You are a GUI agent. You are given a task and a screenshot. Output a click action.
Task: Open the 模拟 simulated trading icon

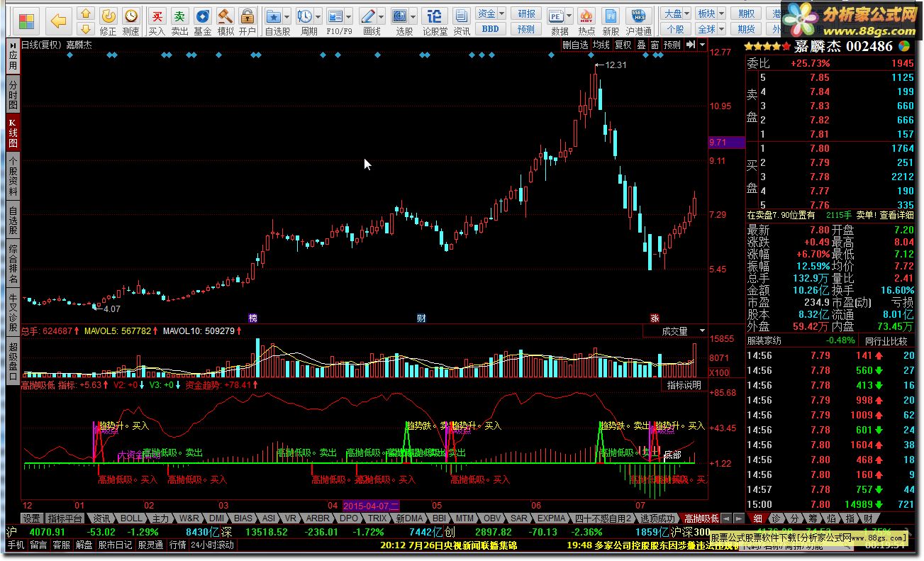(x=225, y=21)
